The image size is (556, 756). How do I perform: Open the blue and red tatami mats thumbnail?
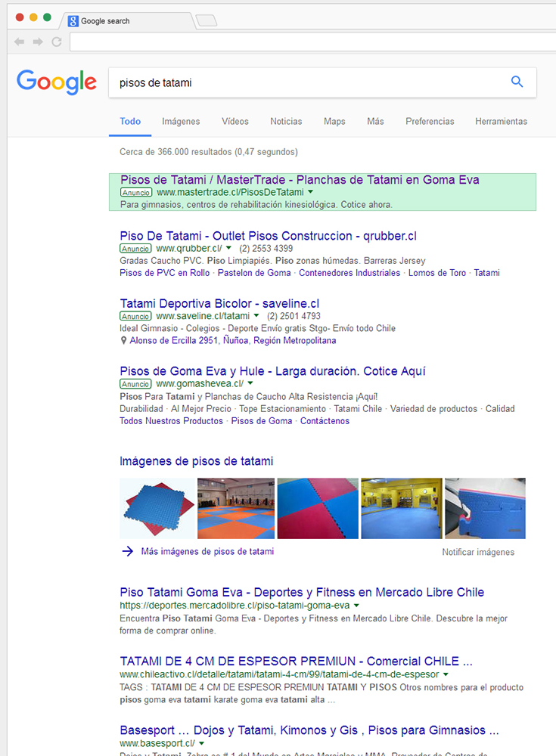pyautogui.click(x=157, y=508)
